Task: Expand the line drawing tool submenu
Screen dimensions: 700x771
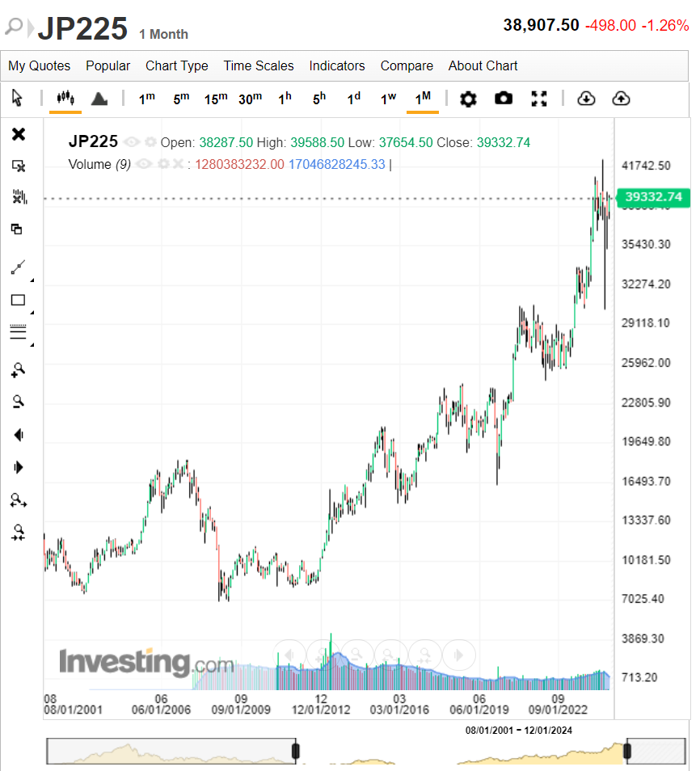Action: pos(32,280)
